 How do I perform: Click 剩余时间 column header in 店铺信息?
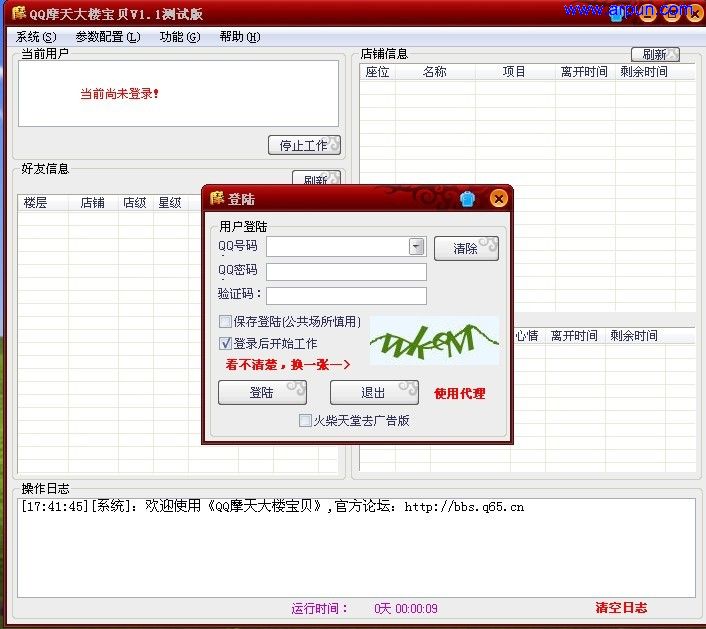[644, 72]
